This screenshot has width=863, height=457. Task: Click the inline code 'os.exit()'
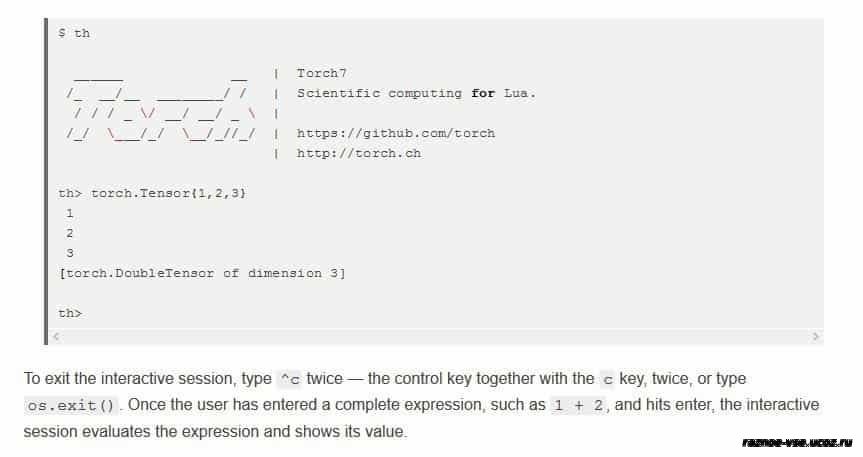click(71, 406)
